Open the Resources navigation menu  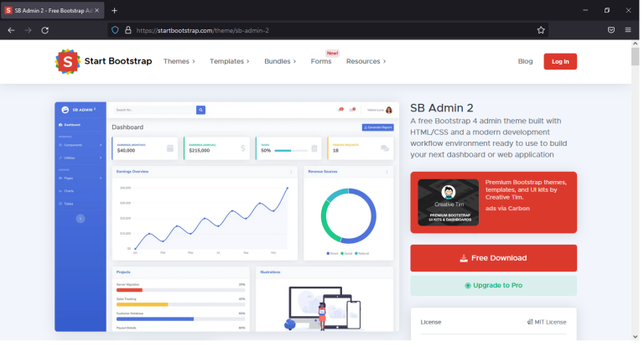pyautogui.click(x=366, y=61)
